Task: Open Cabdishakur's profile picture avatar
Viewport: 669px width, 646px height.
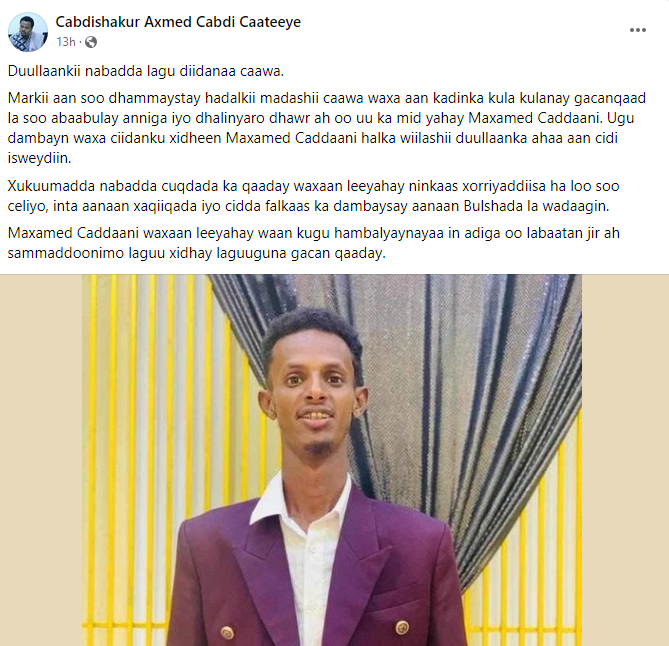Action: [28, 32]
